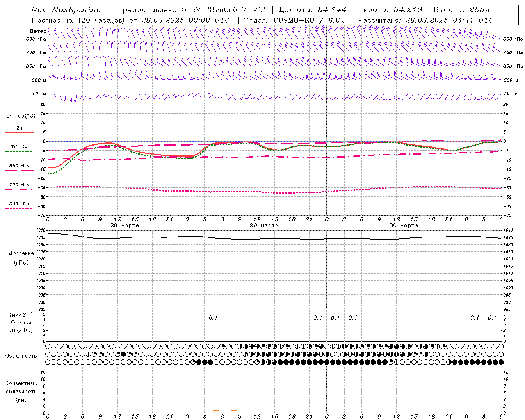
Task: Click the Осадки precipitation label
Action: (x=21, y=322)
